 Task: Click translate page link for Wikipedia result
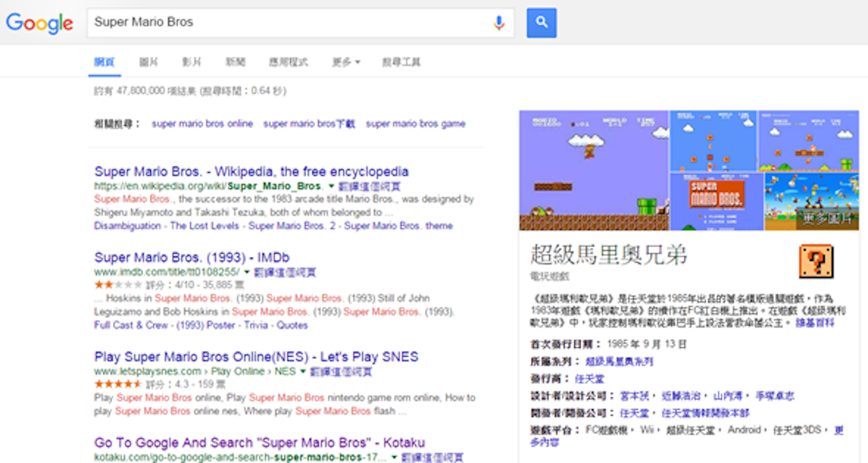[x=369, y=187]
